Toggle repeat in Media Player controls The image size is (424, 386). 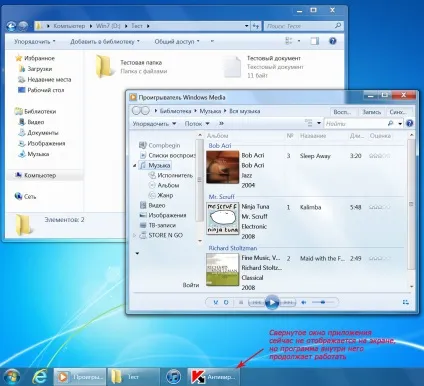pos(226,302)
